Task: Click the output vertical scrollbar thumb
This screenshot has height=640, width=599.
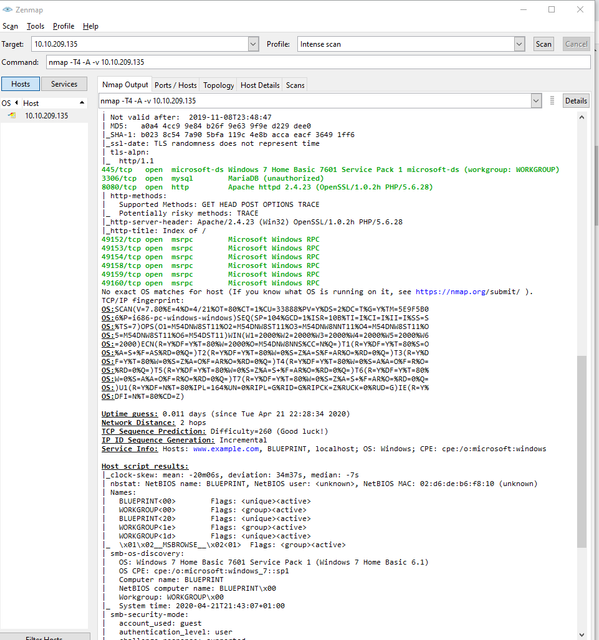Action: pyautogui.click(x=582, y=451)
